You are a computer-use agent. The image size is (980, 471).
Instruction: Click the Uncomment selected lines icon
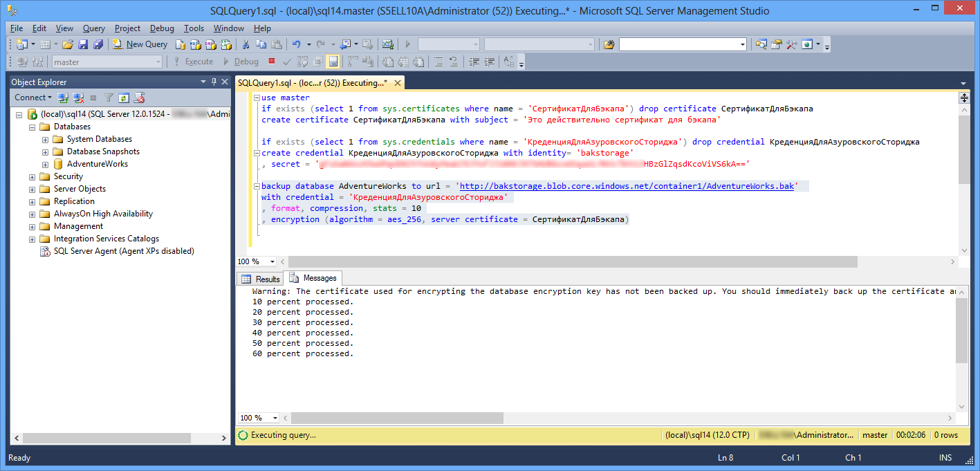pos(454,62)
